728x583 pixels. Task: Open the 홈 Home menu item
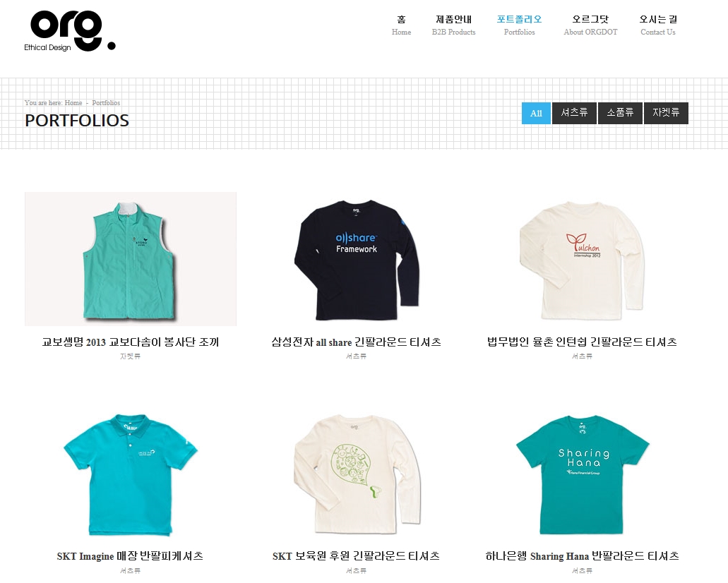[x=401, y=25]
